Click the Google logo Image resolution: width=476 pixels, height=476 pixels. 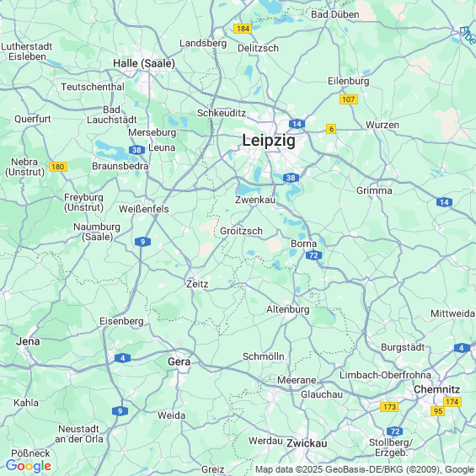pos(29,466)
